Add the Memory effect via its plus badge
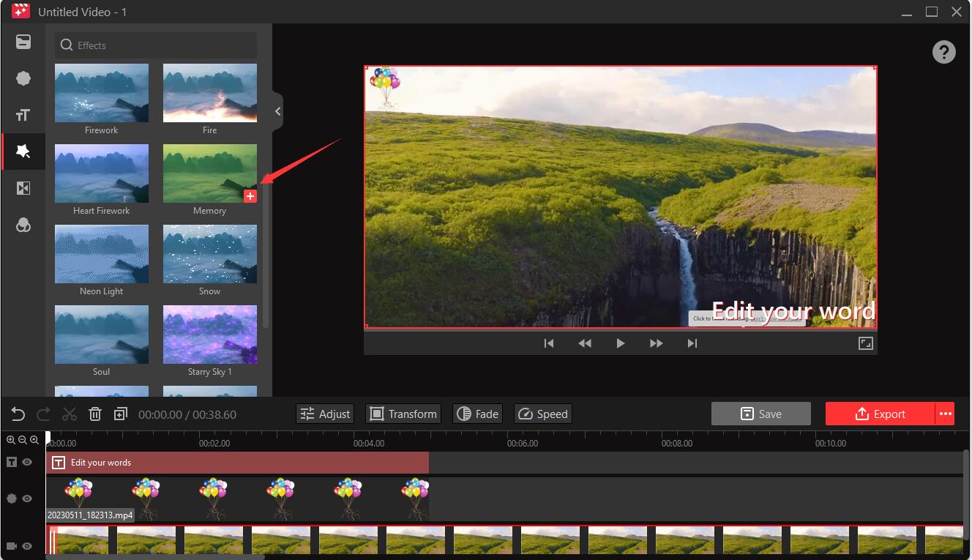Viewport: 972px width, 560px height. 250,196
